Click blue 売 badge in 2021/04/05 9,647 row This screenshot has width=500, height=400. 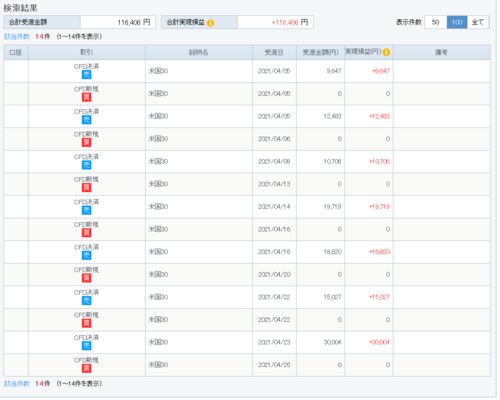pyautogui.click(x=86, y=75)
